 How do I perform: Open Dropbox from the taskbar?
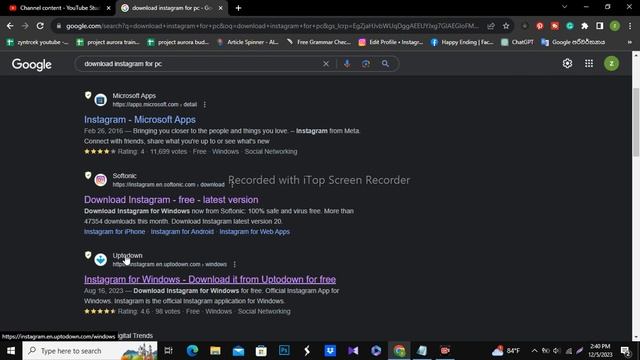point(330,351)
